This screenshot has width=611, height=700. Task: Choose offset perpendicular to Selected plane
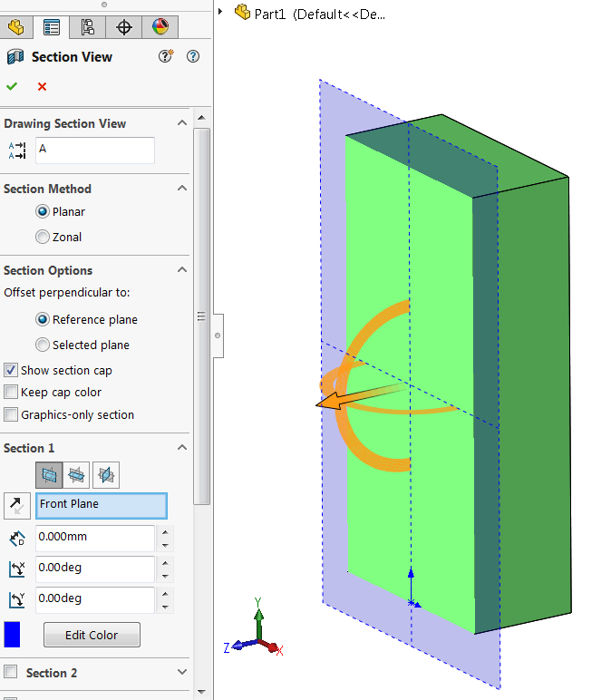tap(43, 345)
